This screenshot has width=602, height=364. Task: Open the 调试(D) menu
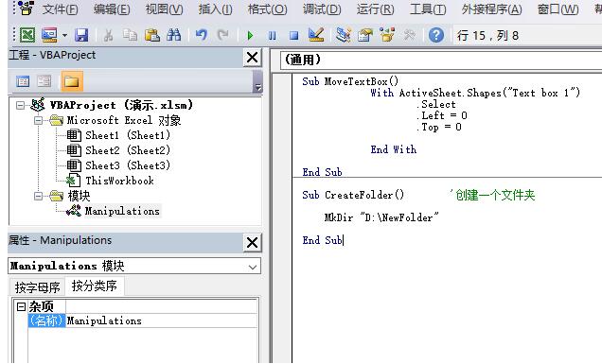[x=322, y=9]
